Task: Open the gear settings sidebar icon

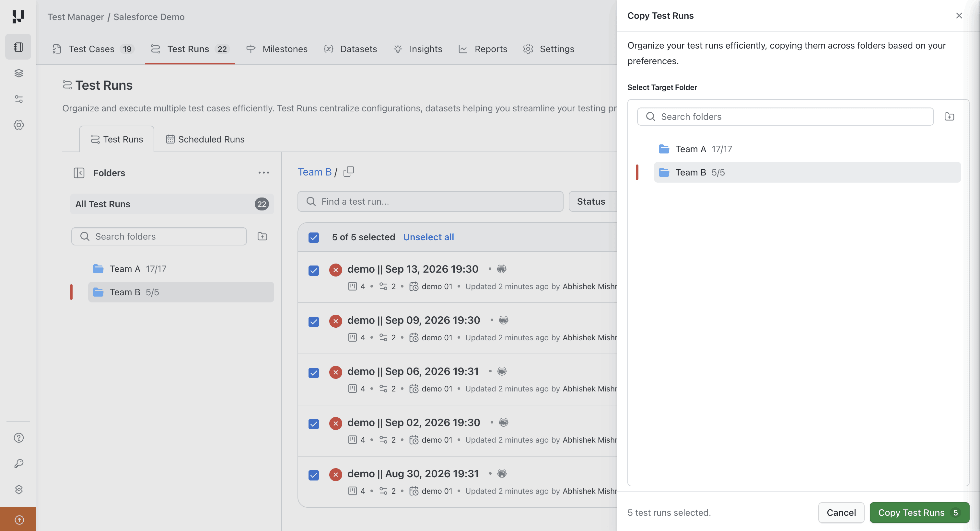Action: coord(19,125)
